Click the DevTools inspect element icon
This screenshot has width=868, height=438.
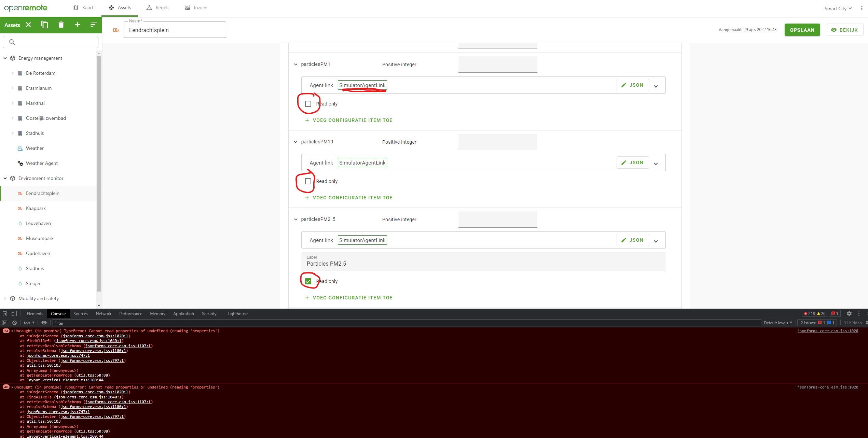tap(5, 313)
